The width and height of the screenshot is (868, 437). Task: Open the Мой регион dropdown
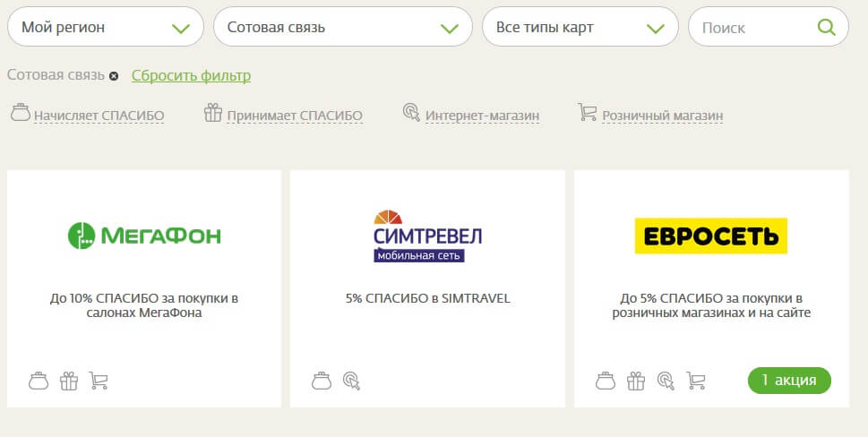[x=105, y=27]
